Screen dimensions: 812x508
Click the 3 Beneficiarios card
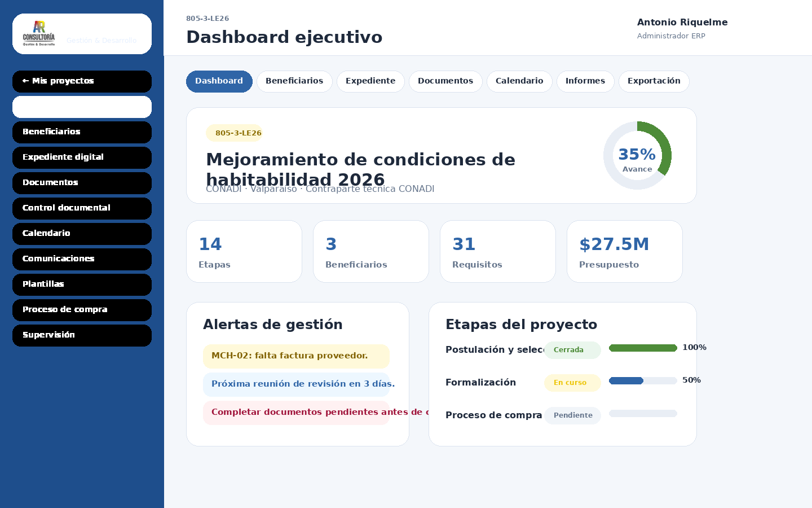(x=371, y=251)
